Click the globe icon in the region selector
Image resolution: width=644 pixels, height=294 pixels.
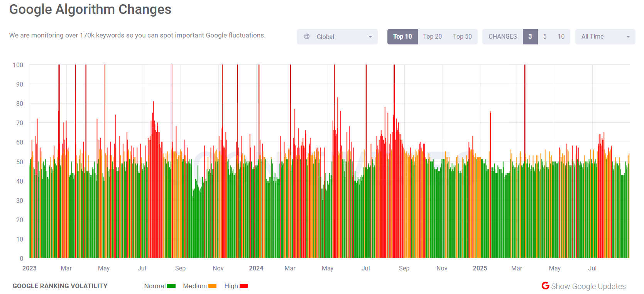click(307, 36)
